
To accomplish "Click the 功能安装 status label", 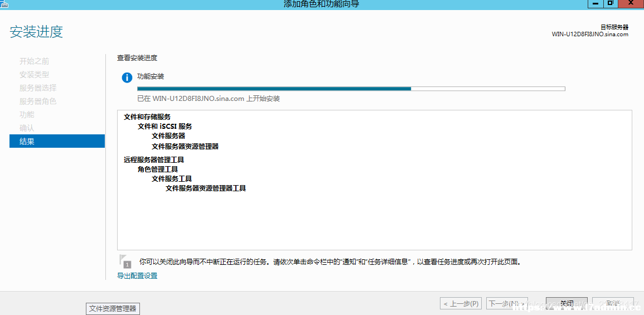I will 151,76.
